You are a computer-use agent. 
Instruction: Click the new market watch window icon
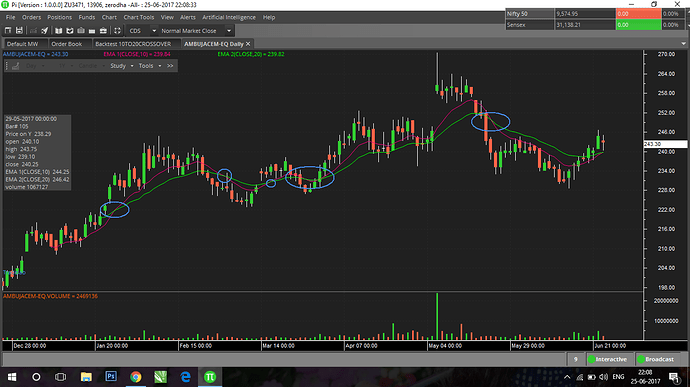(x=8, y=31)
